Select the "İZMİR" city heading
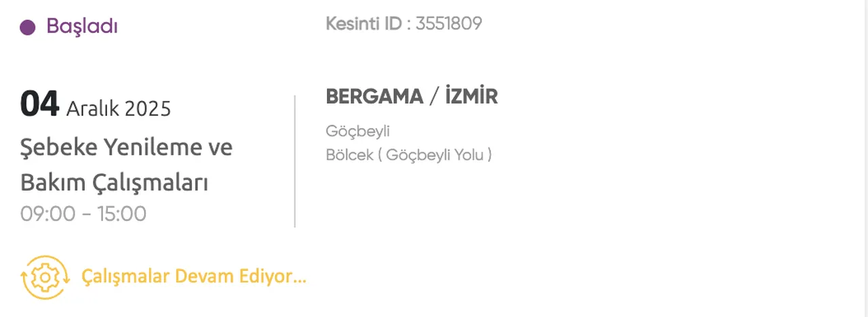Image resolution: width=868 pixels, height=317 pixels. 471,97
